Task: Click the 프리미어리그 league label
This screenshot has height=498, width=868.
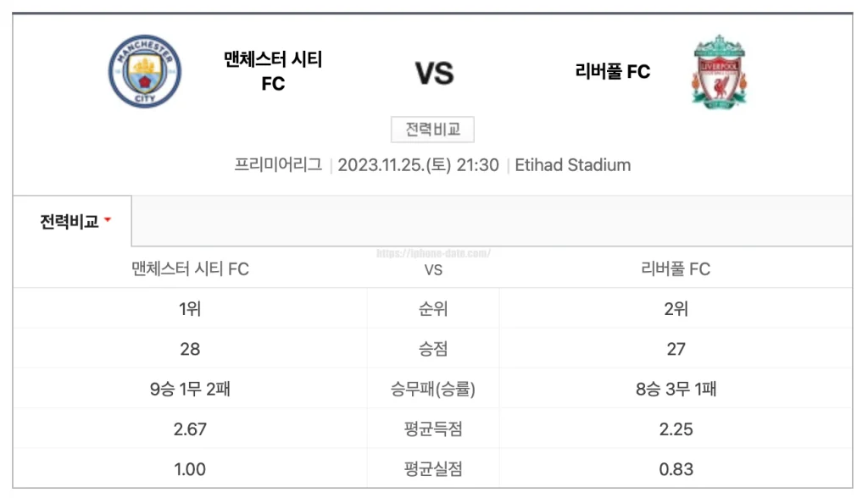Action: (x=281, y=165)
